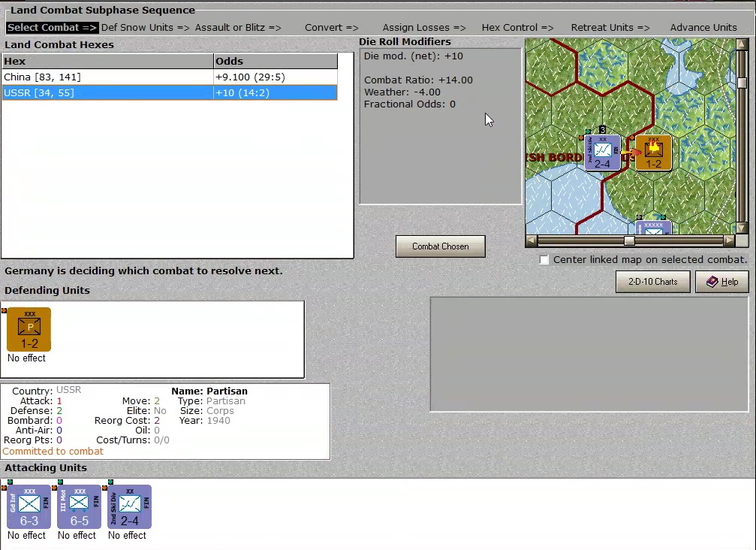The width and height of the screenshot is (756, 550).
Task: Click the Country: USSR field
Action: [x=47, y=390]
